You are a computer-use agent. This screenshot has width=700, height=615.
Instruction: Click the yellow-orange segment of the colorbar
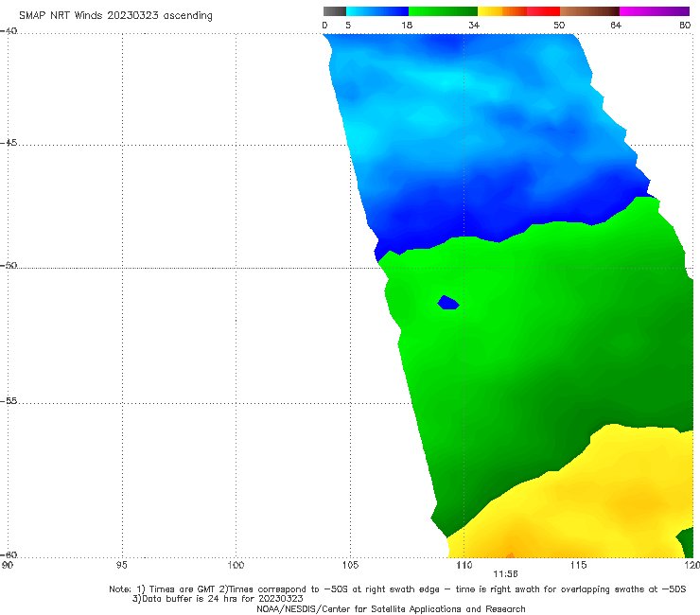coord(502,11)
